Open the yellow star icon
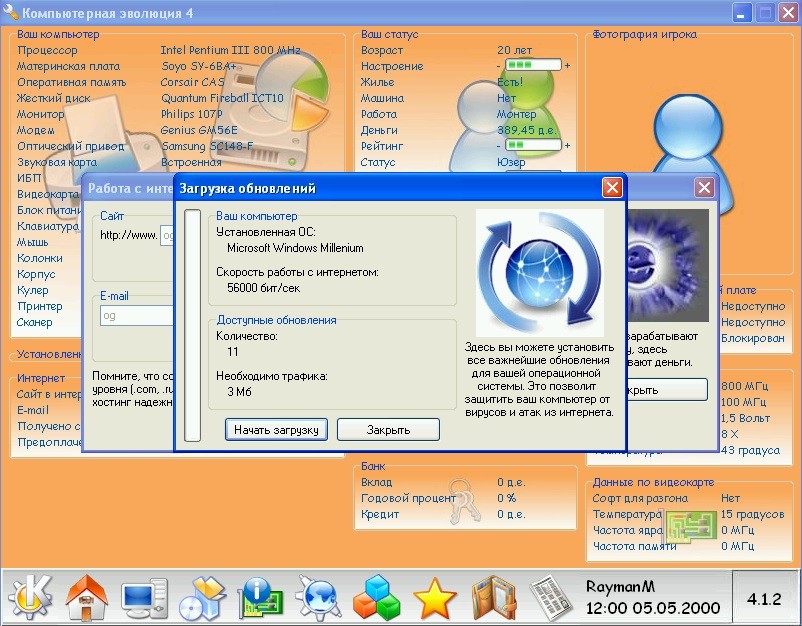Viewport: 802px width, 626px height. click(x=434, y=597)
